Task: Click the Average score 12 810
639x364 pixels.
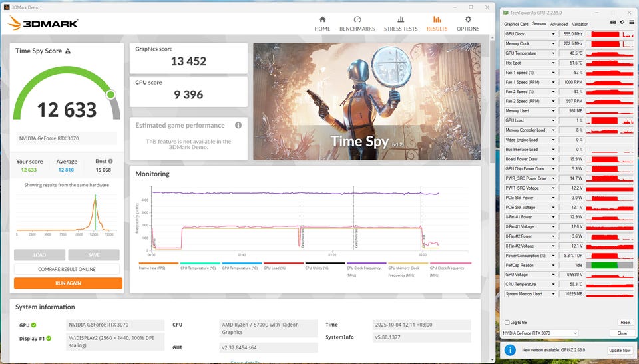Action: pyautogui.click(x=66, y=170)
